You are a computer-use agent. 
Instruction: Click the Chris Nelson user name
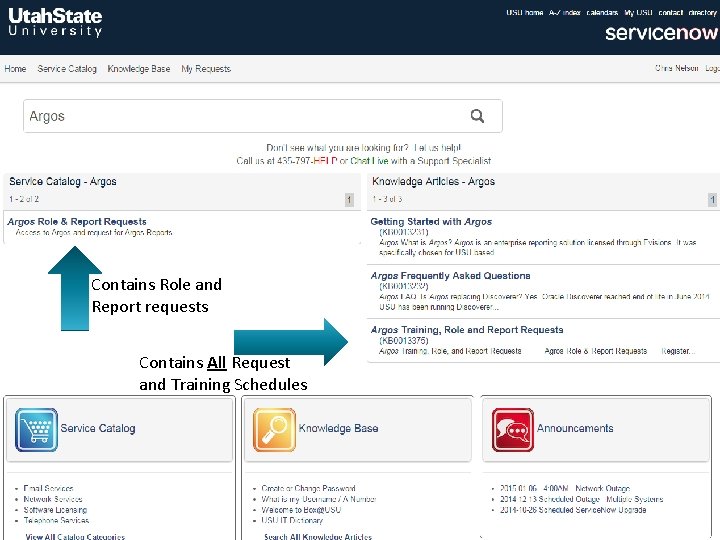tap(676, 68)
